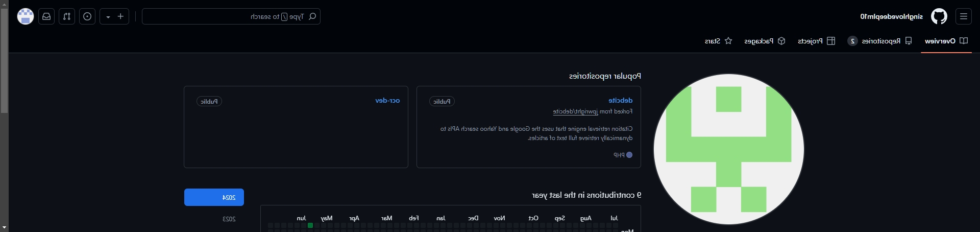
Task: Open the pull requests icon
Action: (x=67, y=16)
